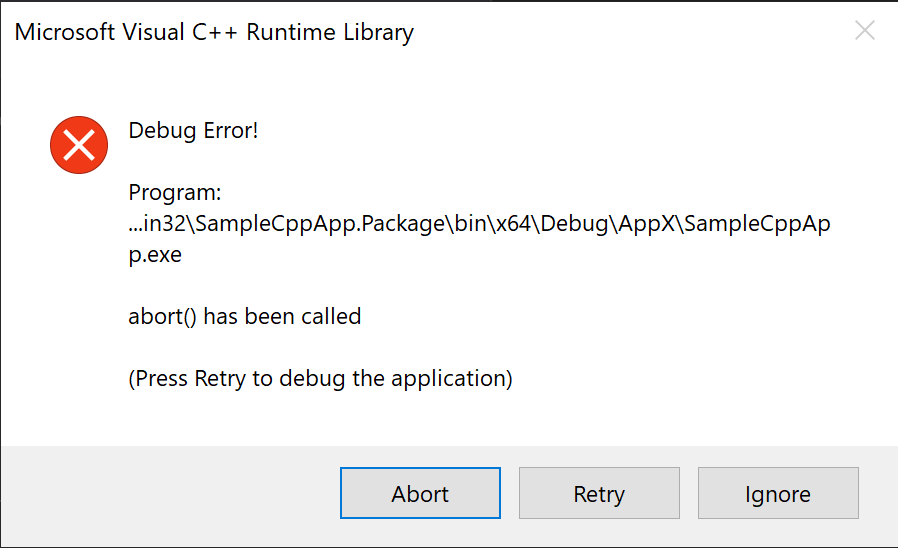Click the 'Press Retry to debug' hint text

click(320, 379)
